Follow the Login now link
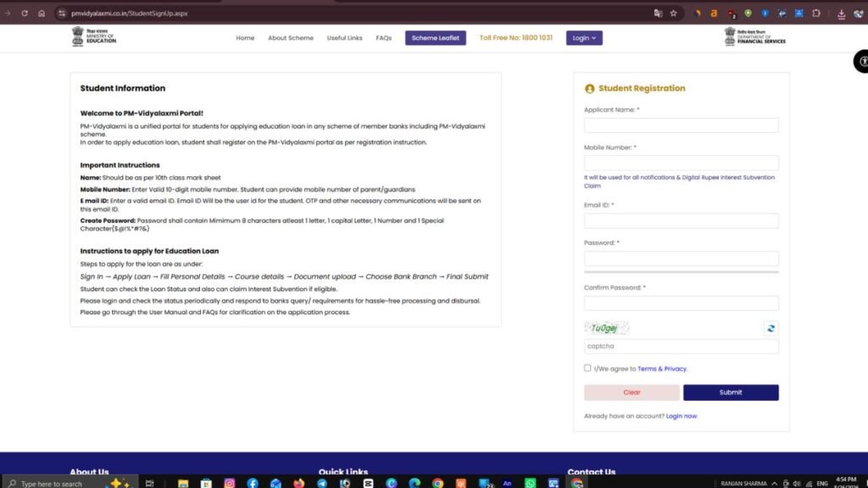The width and height of the screenshot is (868, 488). click(682, 416)
